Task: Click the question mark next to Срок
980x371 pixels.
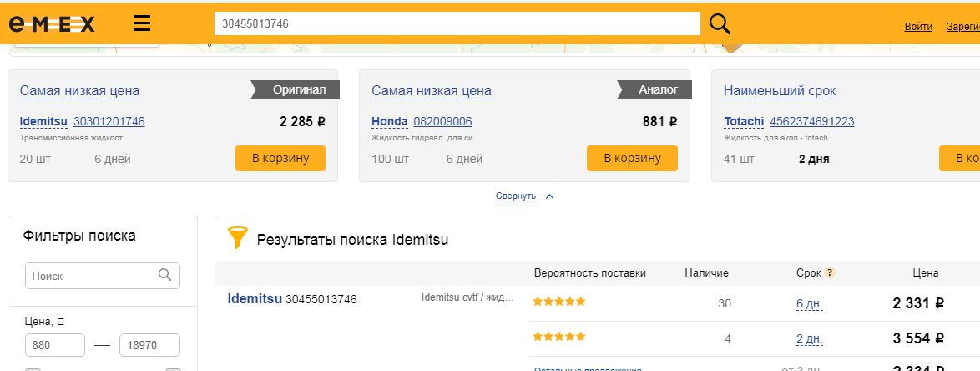Action: pyautogui.click(x=830, y=272)
